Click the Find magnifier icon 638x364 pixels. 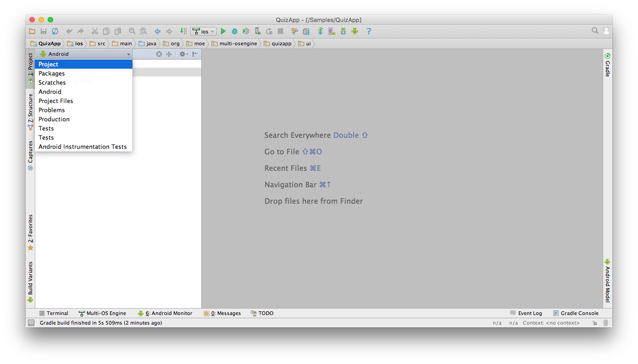[132, 31]
